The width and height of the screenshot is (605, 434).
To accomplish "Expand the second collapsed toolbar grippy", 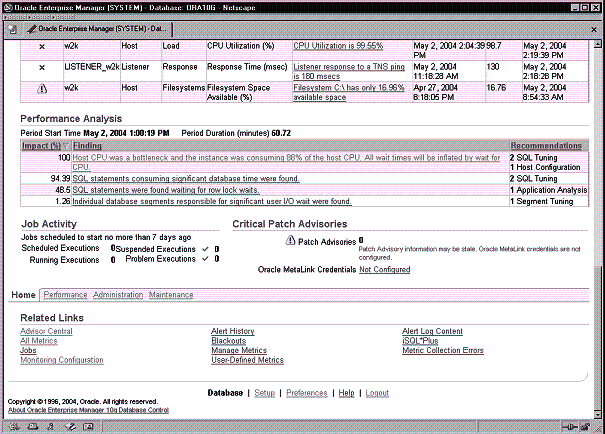I will point(39,17).
